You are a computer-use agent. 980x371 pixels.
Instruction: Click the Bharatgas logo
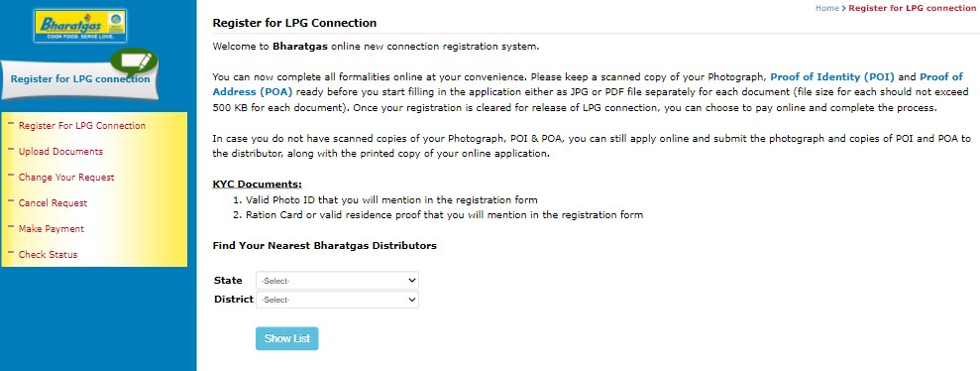point(80,26)
